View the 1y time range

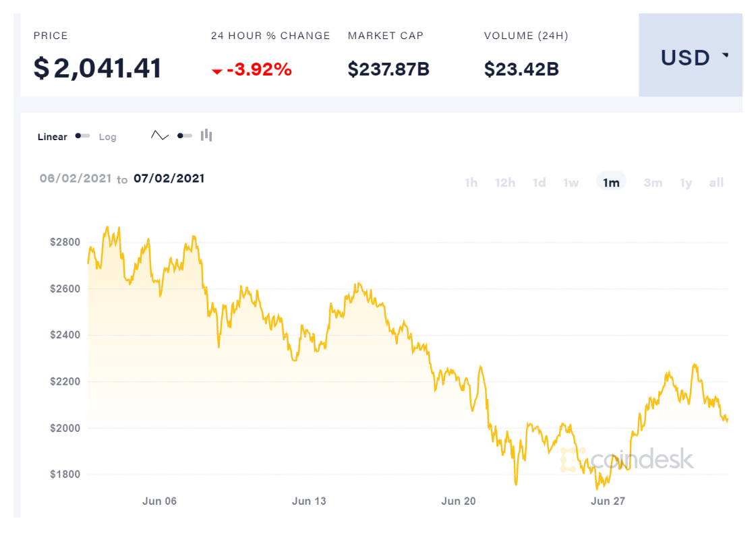point(686,183)
